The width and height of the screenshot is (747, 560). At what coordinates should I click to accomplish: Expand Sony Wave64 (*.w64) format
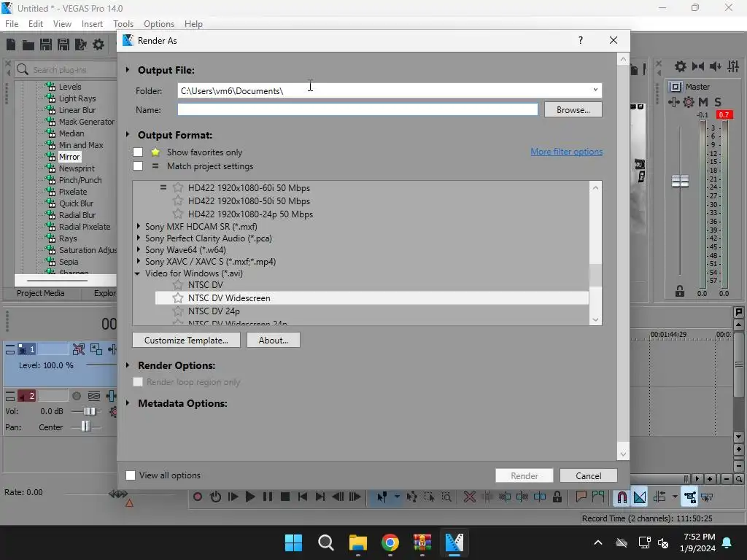(x=139, y=249)
